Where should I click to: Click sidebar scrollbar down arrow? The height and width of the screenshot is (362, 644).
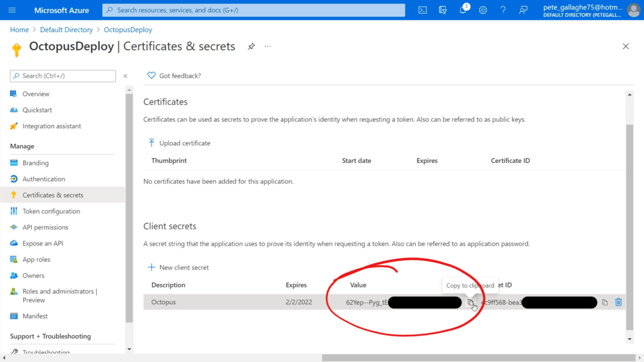pos(129,349)
